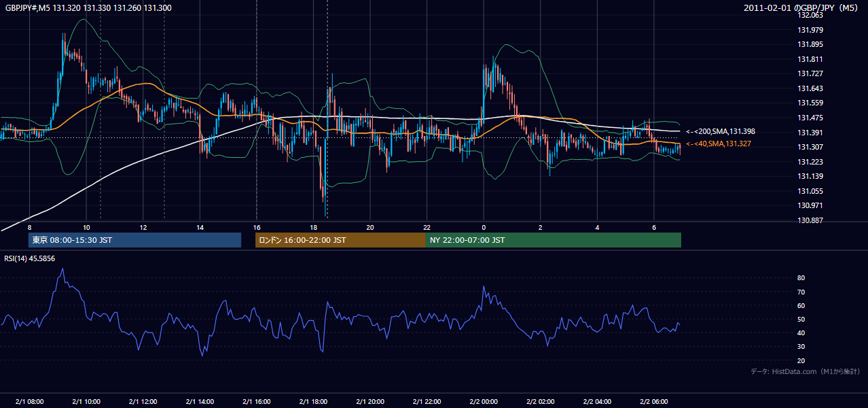
Task: Click price axis value 131.979
Action: pyautogui.click(x=810, y=30)
